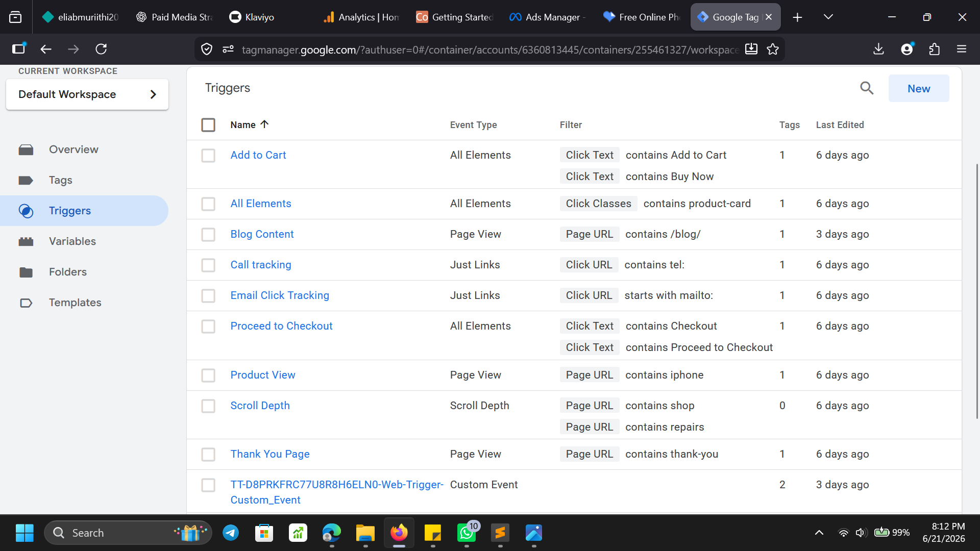
Task: Open the Firefox downloads panel
Action: pyautogui.click(x=878, y=49)
